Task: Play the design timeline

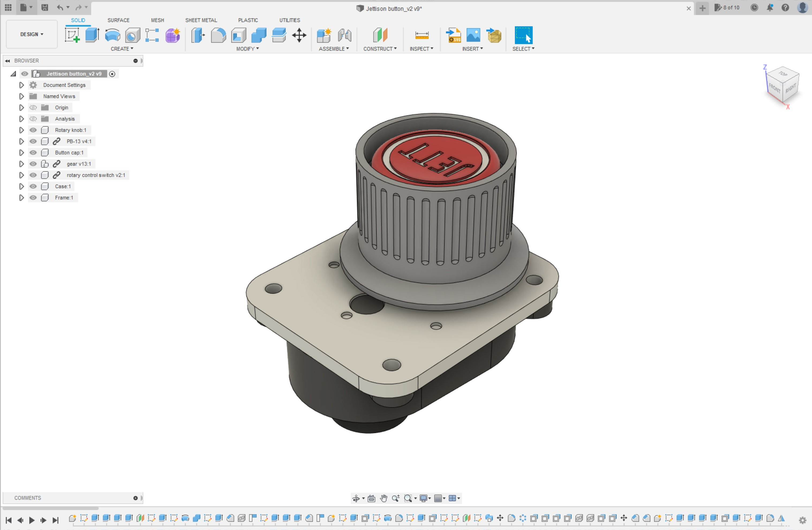Action: (x=32, y=520)
